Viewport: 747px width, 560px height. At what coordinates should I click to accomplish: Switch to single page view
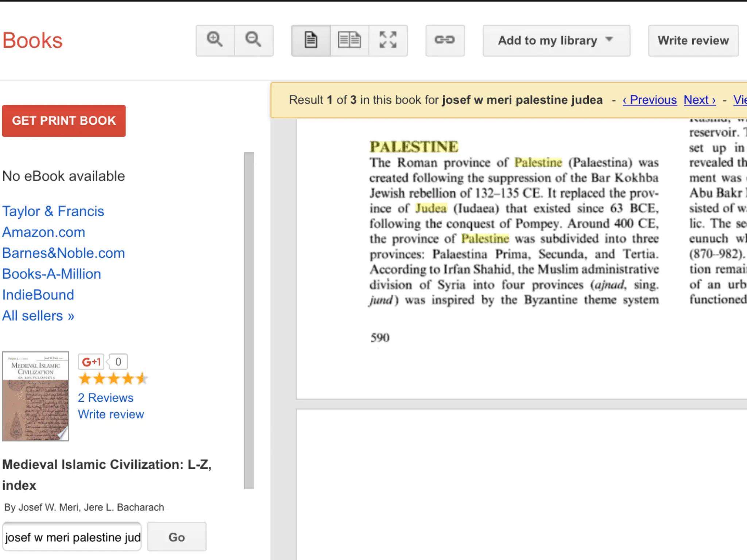coord(311,40)
